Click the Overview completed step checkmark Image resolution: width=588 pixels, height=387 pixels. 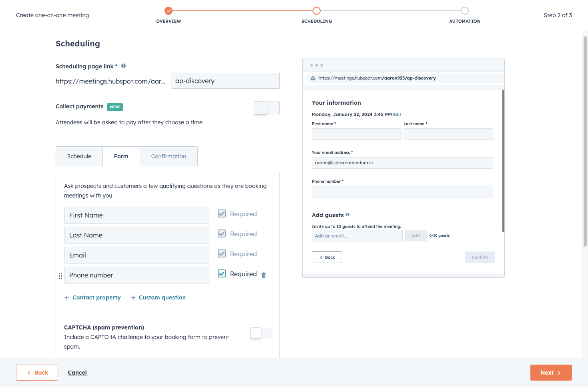[169, 11]
